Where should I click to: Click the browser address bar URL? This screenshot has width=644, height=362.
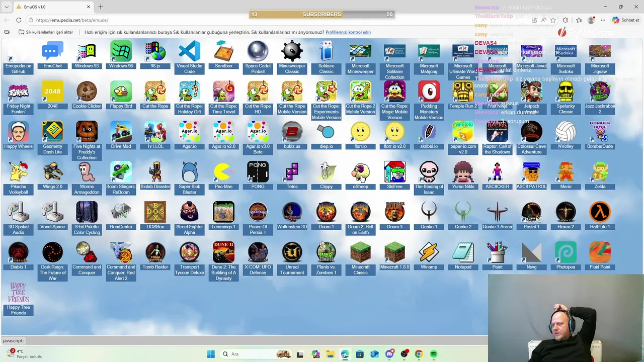pyautogui.click(x=72, y=20)
